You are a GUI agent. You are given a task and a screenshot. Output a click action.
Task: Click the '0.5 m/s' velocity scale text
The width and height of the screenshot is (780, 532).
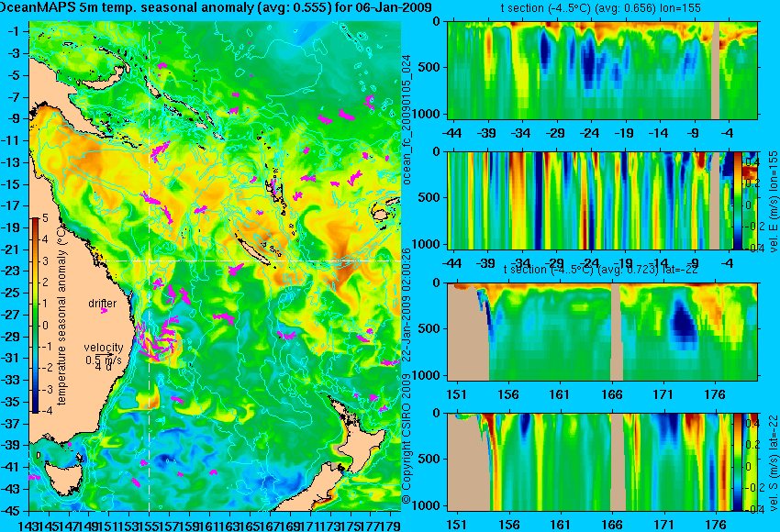coord(103,360)
